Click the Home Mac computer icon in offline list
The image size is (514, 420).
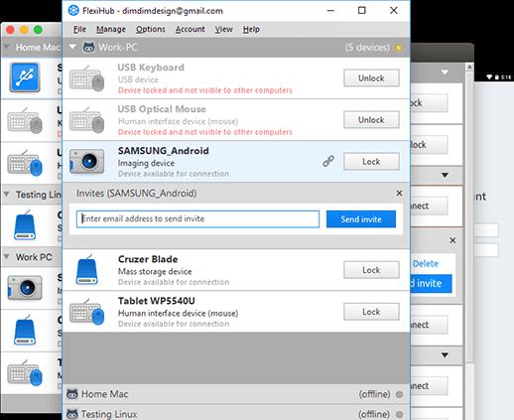(72, 394)
